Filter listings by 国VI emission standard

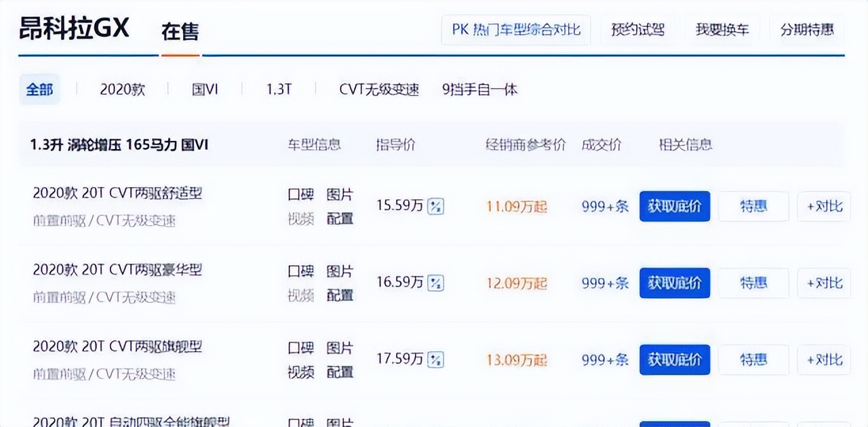(205, 89)
